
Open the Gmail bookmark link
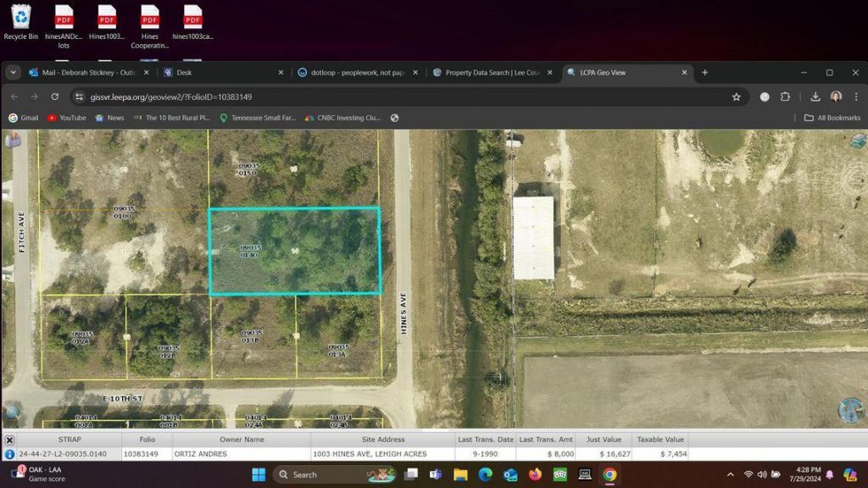[x=23, y=117]
